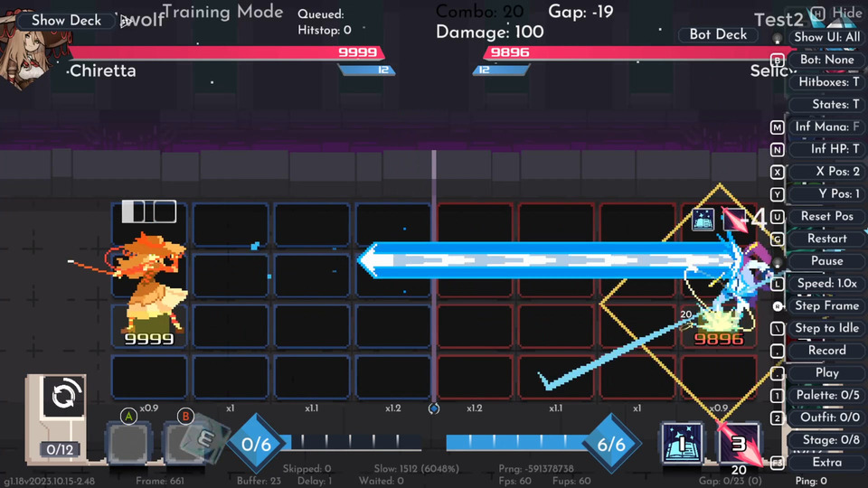
Task: Pause the training session
Action: click(x=827, y=260)
